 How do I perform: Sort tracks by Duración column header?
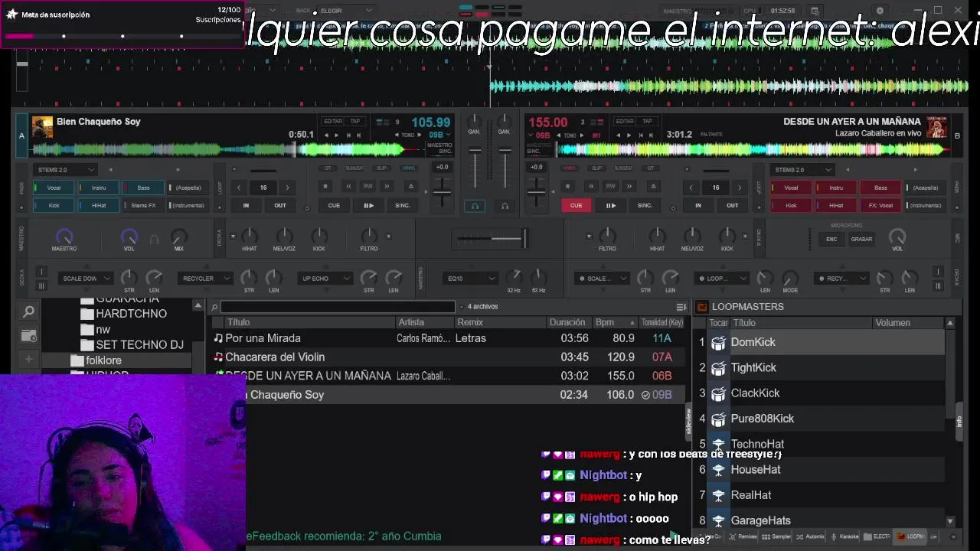(x=567, y=323)
